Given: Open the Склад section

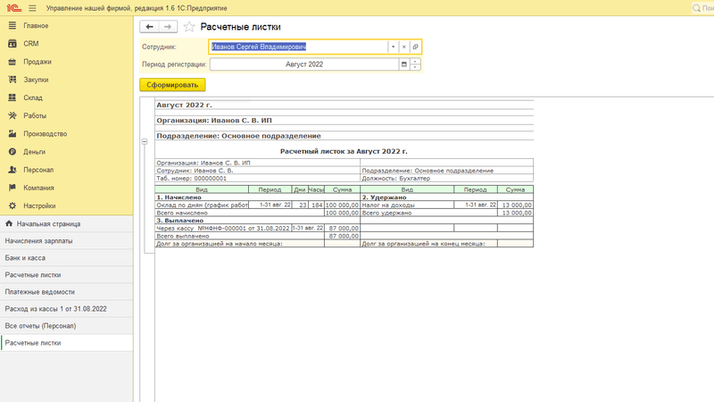Looking at the screenshot, I should 33,98.
